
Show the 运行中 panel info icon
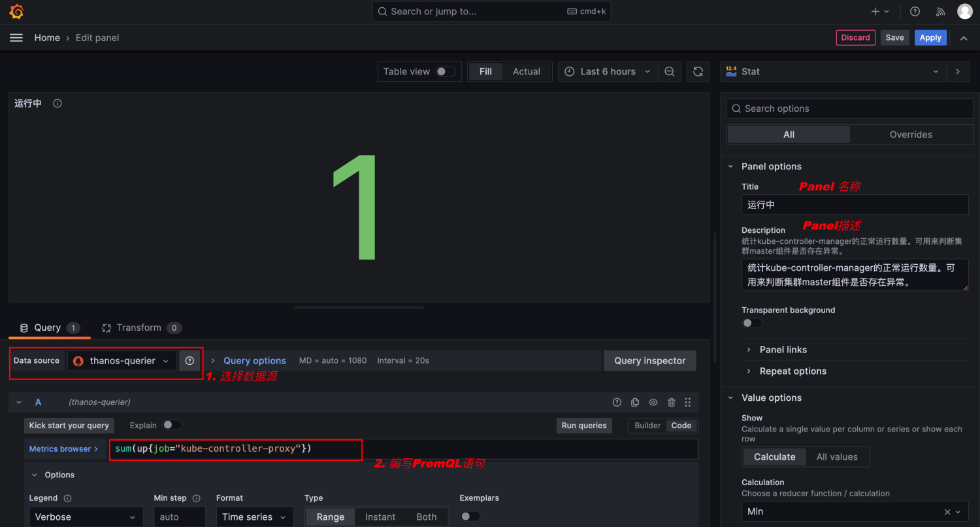tap(57, 103)
